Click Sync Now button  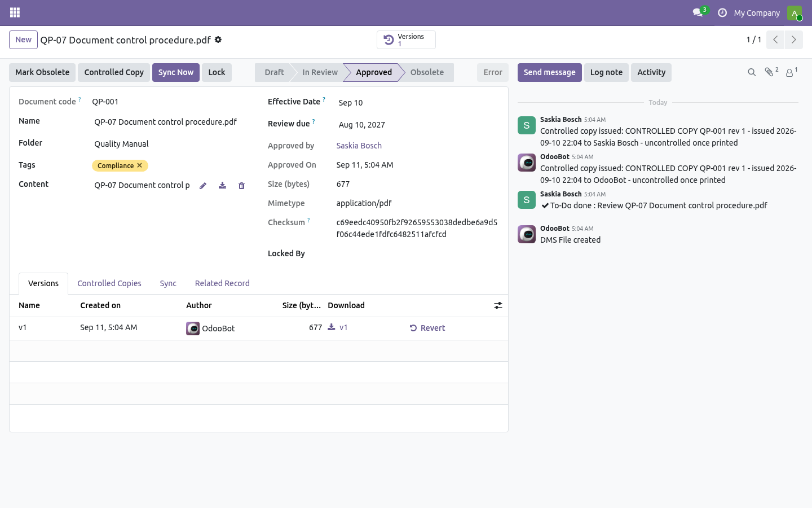[176, 72]
